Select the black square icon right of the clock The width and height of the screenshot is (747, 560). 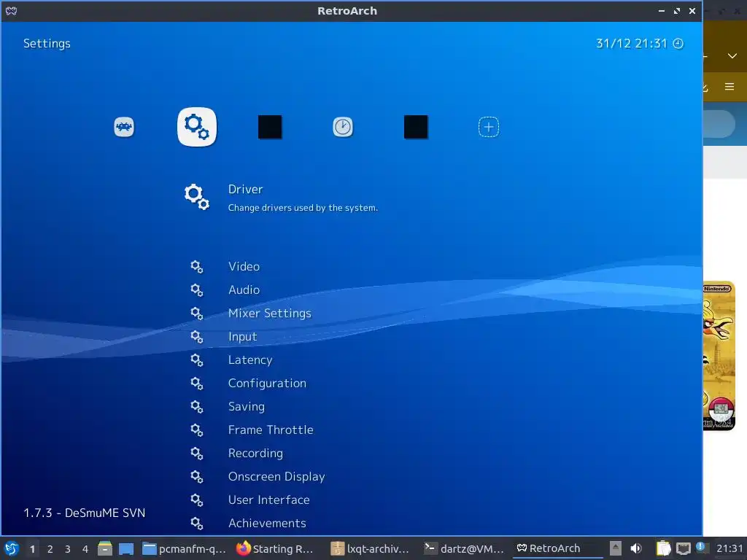(415, 127)
